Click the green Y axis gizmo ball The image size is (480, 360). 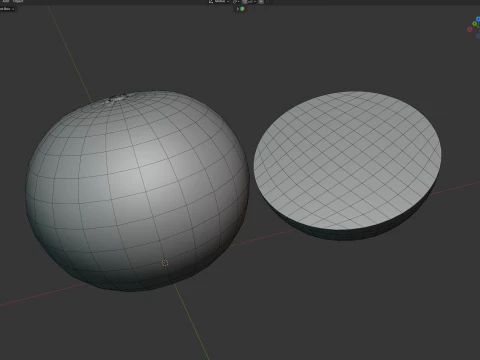click(x=474, y=23)
